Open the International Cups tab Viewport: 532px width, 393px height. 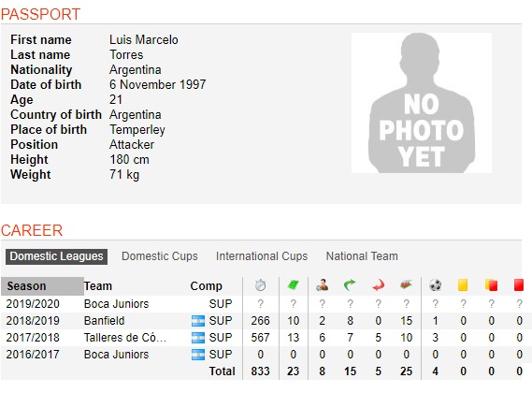point(262,256)
